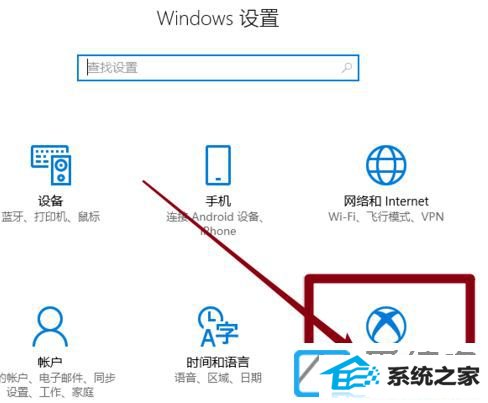Open the 设备 keyboard and speaker icon
Image resolution: width=488 pixels, height=403 pixels.
[51, 165]
